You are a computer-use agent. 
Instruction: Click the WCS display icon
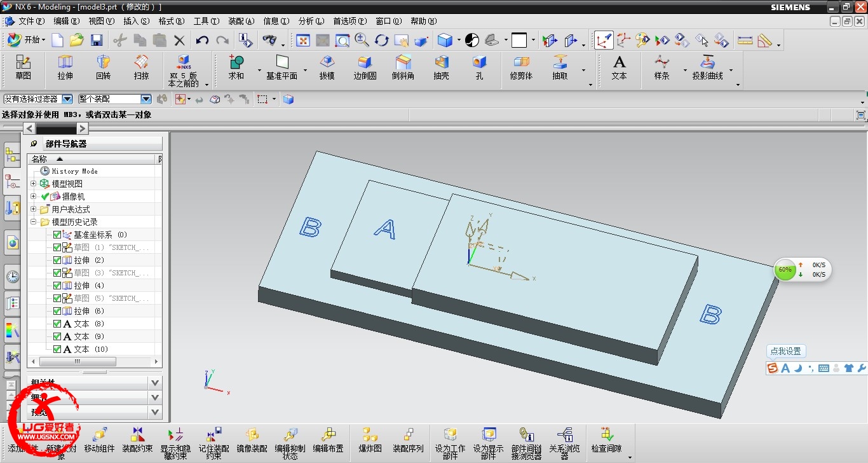click(604, 41)
